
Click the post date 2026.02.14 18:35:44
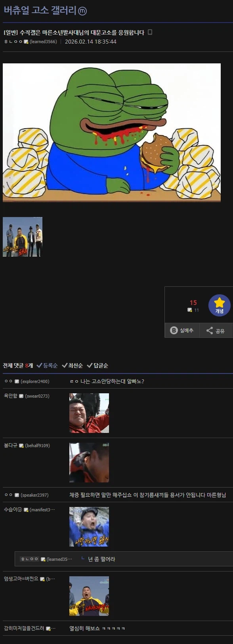pos(91,42)
